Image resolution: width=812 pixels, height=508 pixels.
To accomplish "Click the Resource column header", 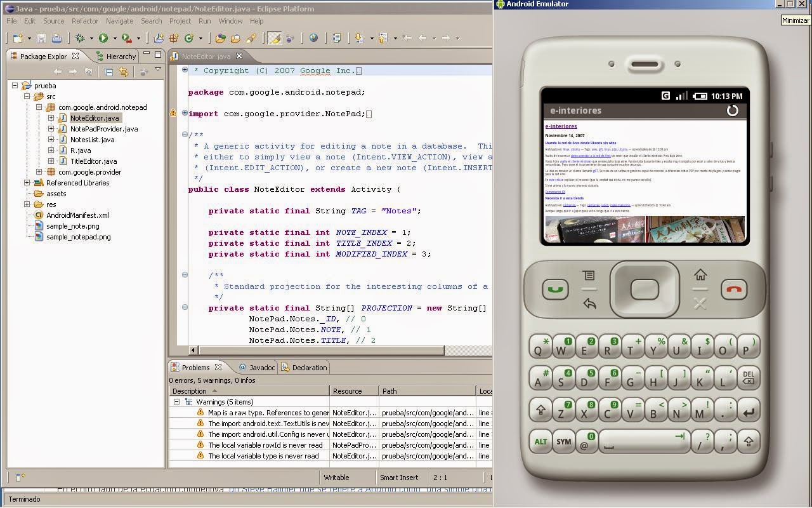I will 354,391.
